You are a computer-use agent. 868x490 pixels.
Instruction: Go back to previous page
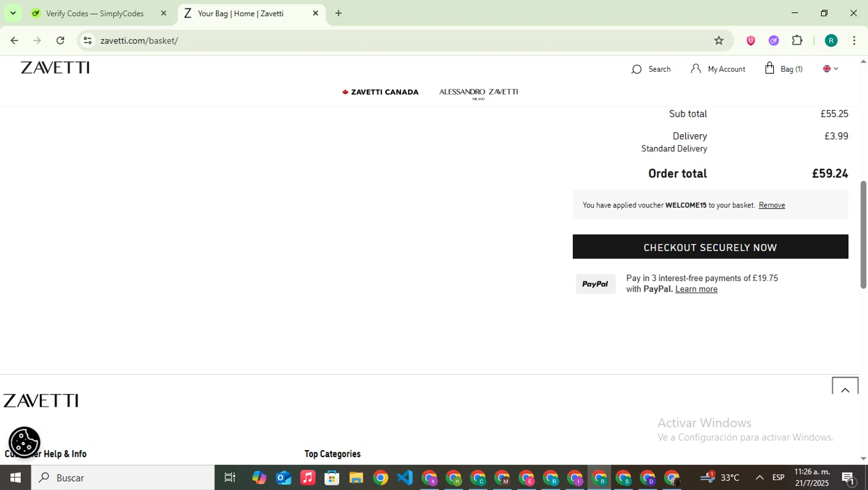(x=14, y=40)
